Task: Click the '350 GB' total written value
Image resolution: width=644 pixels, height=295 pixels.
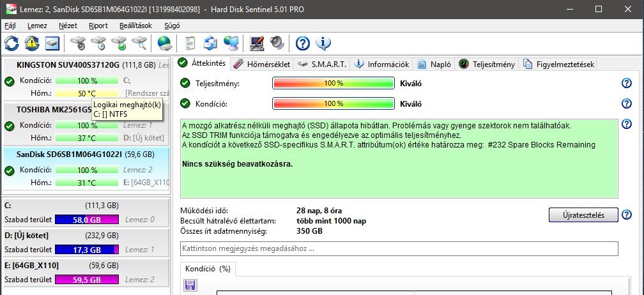Action: (x=309, y=231)
